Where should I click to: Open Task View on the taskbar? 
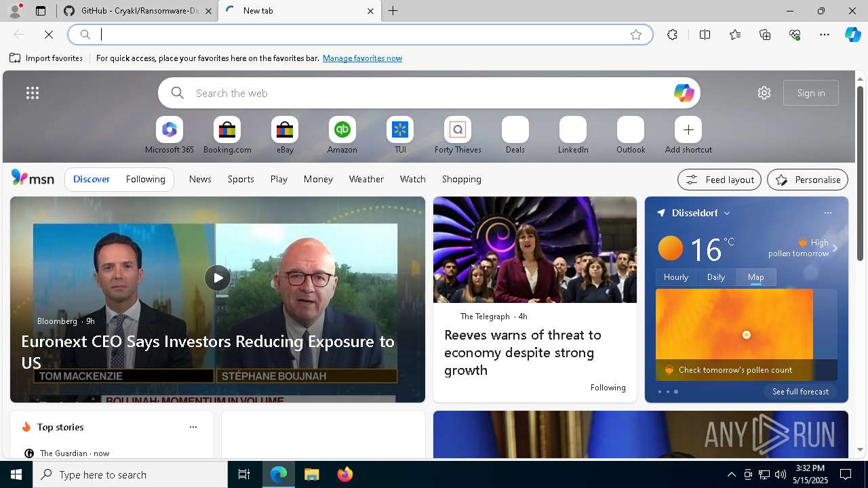(x=244, y=474)
